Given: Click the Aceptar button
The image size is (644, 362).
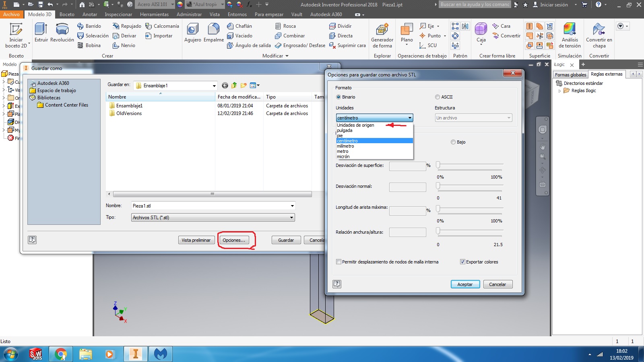Looking at the screenshot, I should pos(465,284).
